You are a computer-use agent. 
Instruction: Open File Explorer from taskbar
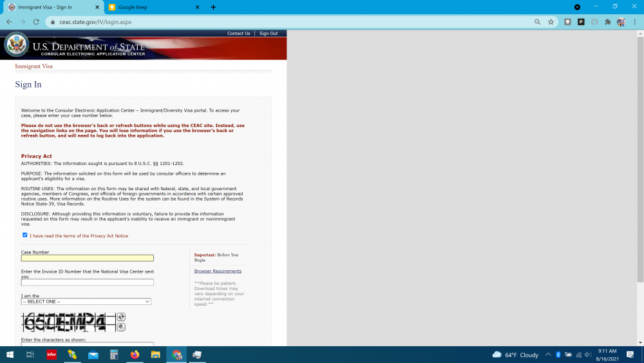pyautogui.click(x=156, y=355)
